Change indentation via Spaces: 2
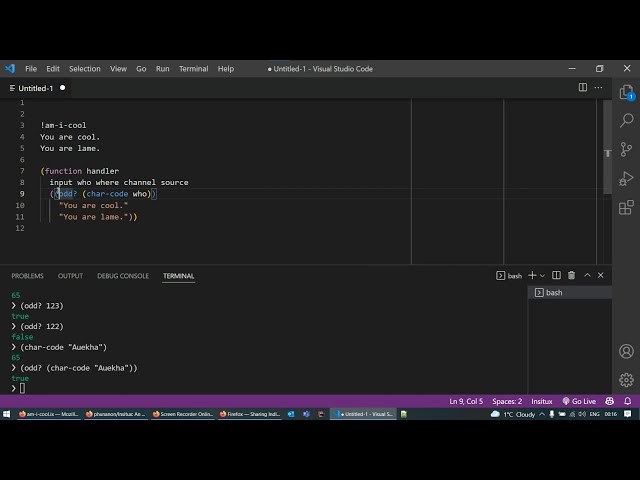640x480 pixels. click(507, 401)
